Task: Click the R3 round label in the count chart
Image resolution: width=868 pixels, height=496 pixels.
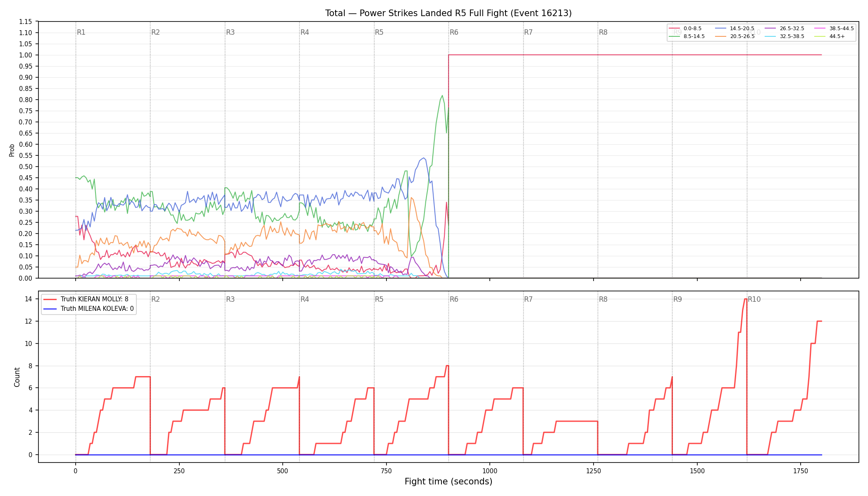Action: click(x=230, y=299)
